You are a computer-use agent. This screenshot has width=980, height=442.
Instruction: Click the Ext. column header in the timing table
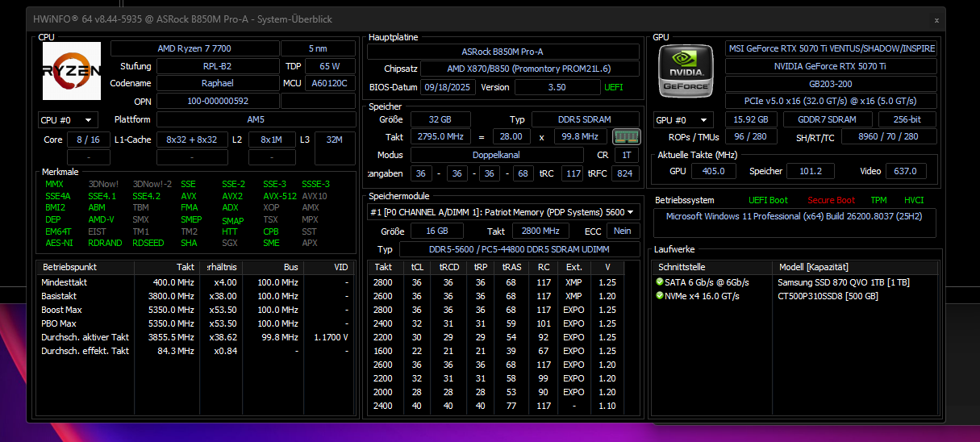(573, 267)
